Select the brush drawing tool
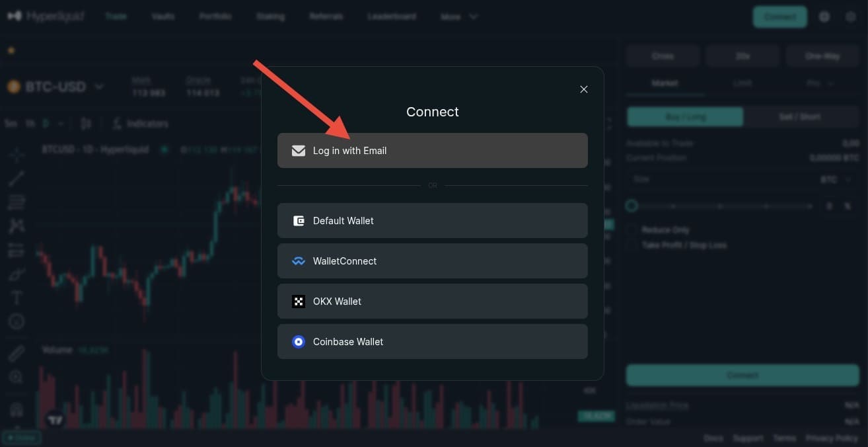Image resolution: width=868 pixels, height=447 pixels. 17,274
